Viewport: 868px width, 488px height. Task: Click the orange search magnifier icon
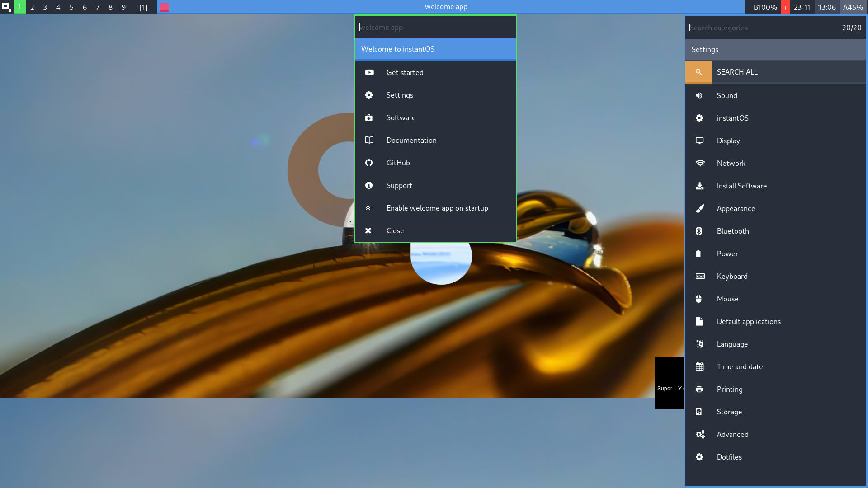coord(698,72)
